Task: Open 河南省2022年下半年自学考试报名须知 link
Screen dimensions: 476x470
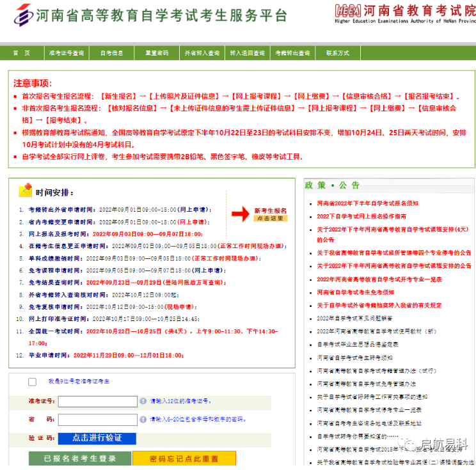Action: (x=367, y=203)
